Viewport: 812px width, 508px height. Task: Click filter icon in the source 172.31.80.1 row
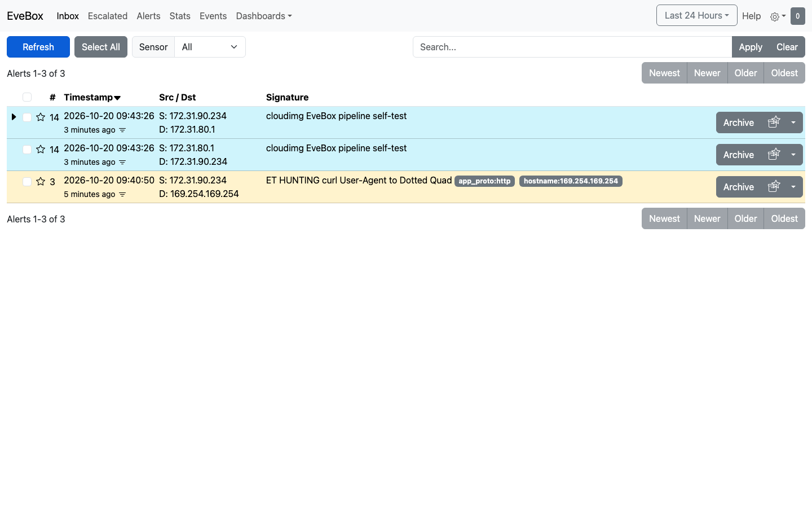122,163
